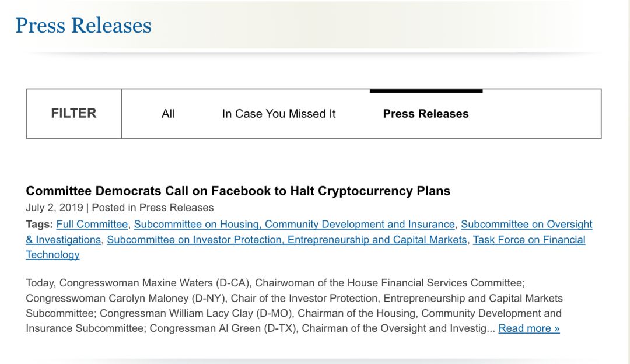Viewport: 630px width, 364px height.
Task: Open the Facebook Cryptocurrency Plans headline
Action: click(x=238, y=191)
